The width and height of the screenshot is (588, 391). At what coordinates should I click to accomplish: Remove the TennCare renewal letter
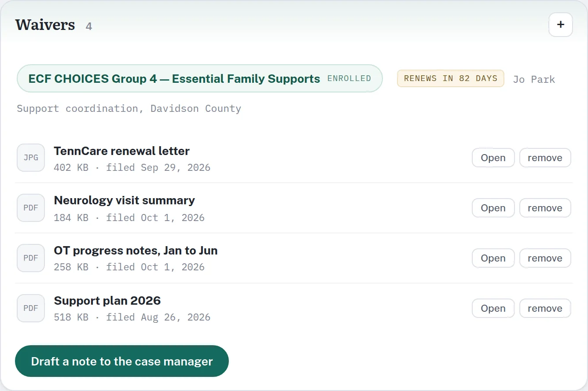[545, 158]
